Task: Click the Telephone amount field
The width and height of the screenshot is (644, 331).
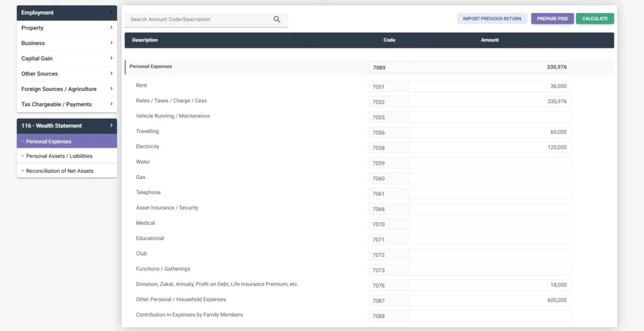Action: pos(490,193)
